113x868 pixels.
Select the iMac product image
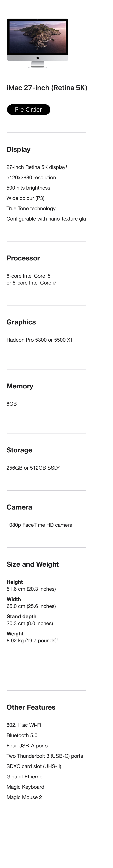38,43
